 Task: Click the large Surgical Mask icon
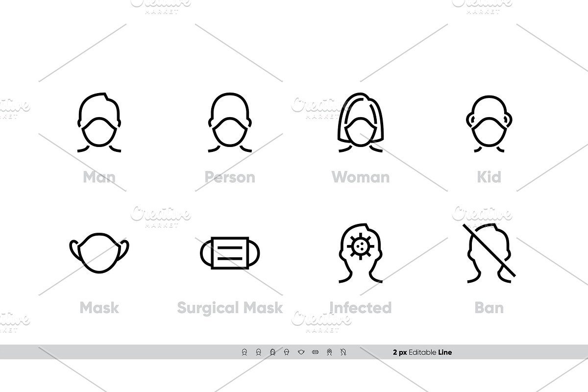pyautogui.click(x=230, y=253)
